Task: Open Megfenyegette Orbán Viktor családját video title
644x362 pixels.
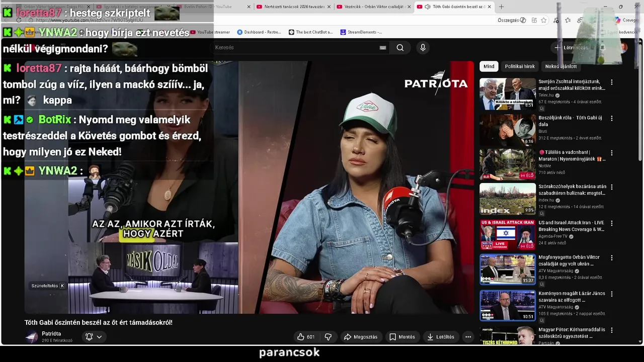Action: 569,260
